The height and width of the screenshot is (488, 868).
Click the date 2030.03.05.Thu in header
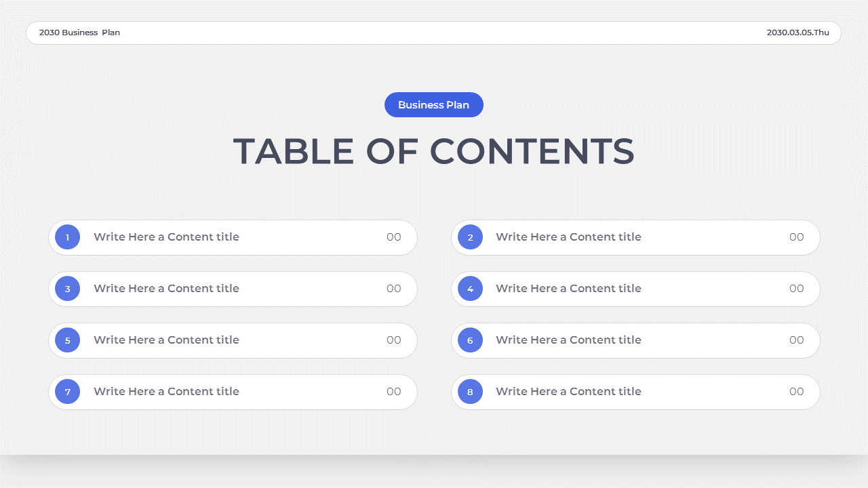coord(797,33)
